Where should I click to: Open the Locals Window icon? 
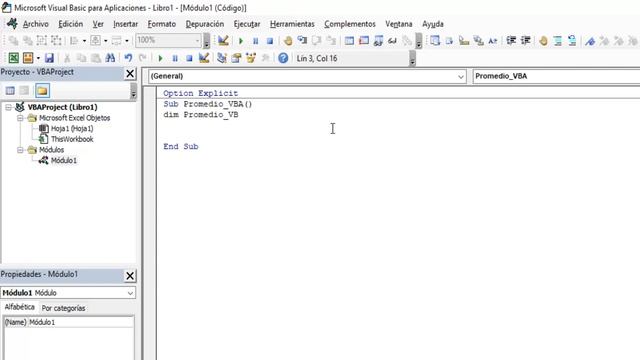pos(349,40)
